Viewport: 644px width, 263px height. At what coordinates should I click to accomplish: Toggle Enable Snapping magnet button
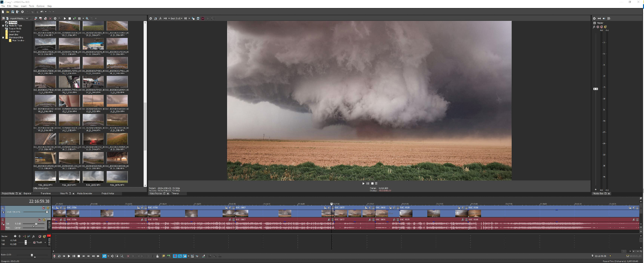pyautogui.click(x=175, y=256)
